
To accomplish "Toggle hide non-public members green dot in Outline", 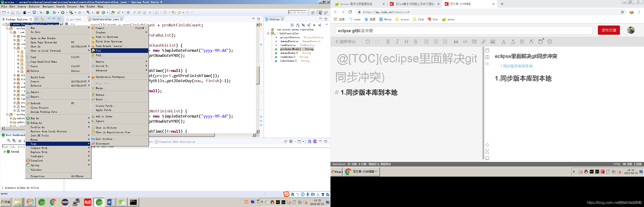I will pyautogui.click(x=314, y=25).
